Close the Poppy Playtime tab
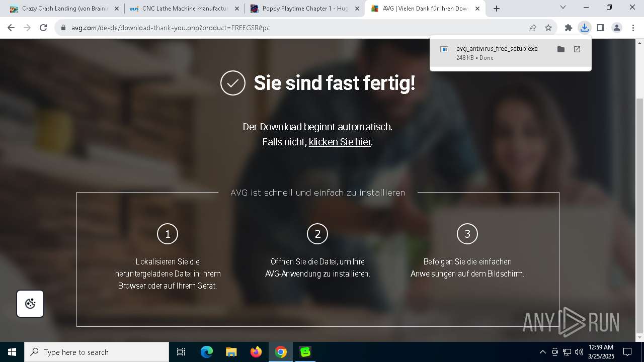644x362 pixels. (x=357, y=9)
